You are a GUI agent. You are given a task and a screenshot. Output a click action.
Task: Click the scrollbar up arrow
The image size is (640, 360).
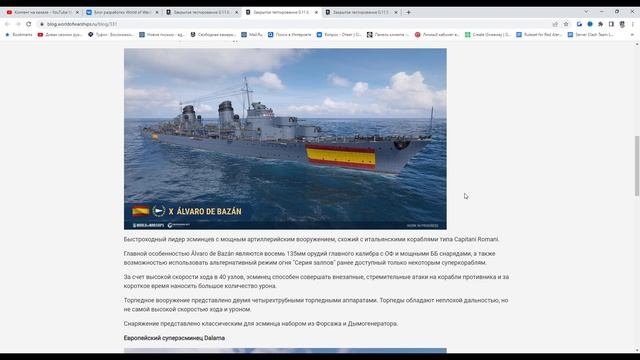coord(637,44)
